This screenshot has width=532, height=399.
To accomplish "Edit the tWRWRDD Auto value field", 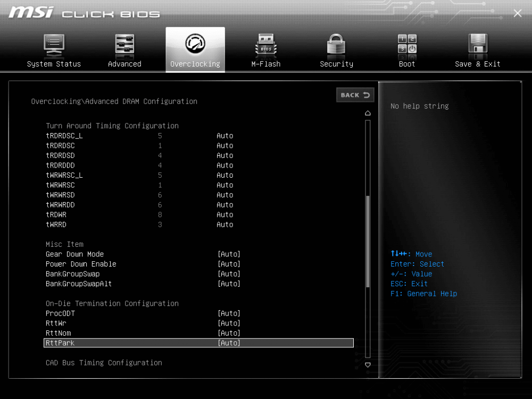I will coord(225,205).
